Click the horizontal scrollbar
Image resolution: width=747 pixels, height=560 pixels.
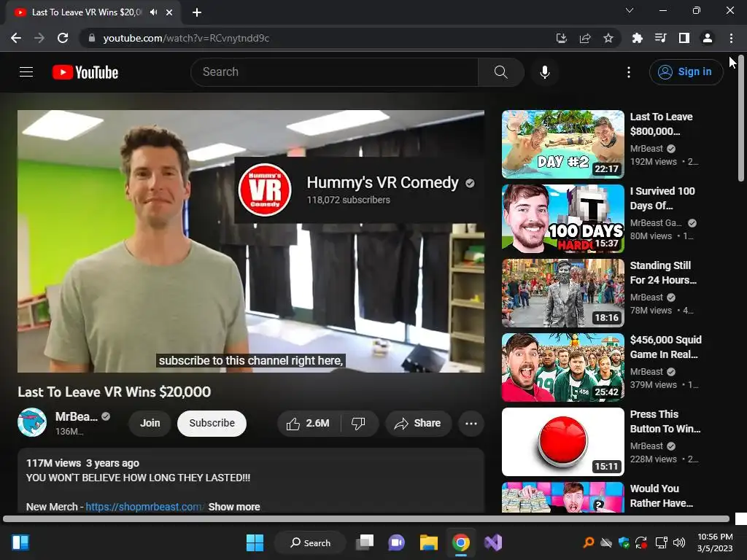pyautogui.click(x=366, y=518)
